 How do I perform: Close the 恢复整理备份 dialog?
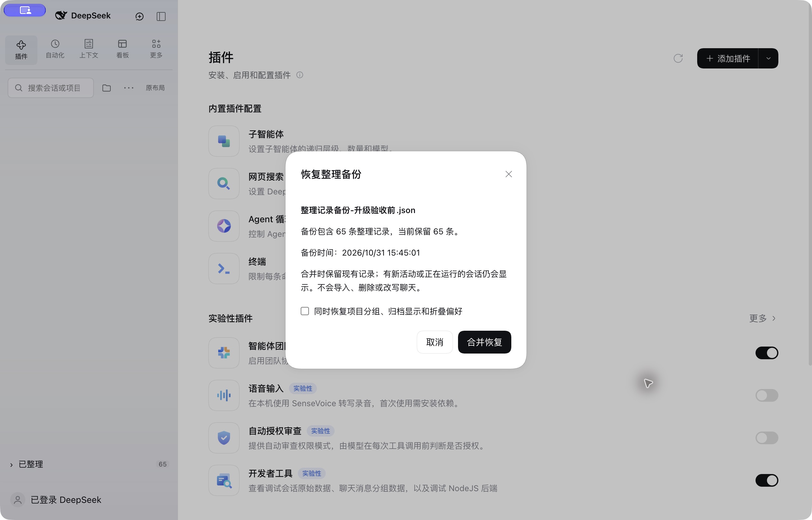pos(509,174)
